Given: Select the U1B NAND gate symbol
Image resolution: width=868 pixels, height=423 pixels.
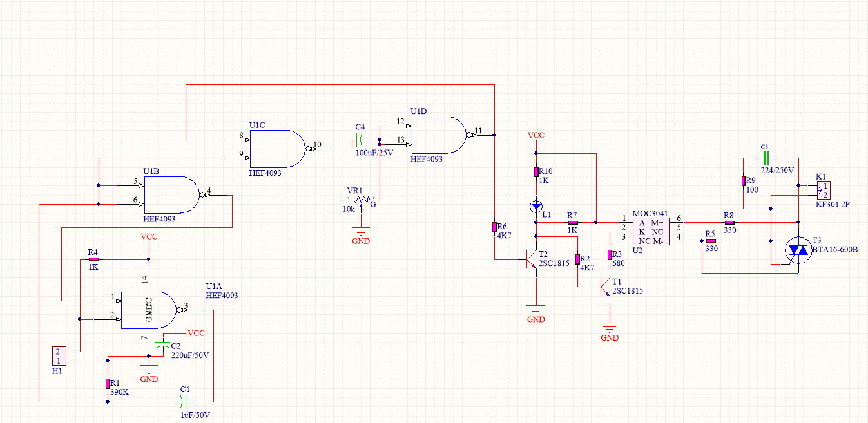Looking at the screenshot, I should (172, 195).
